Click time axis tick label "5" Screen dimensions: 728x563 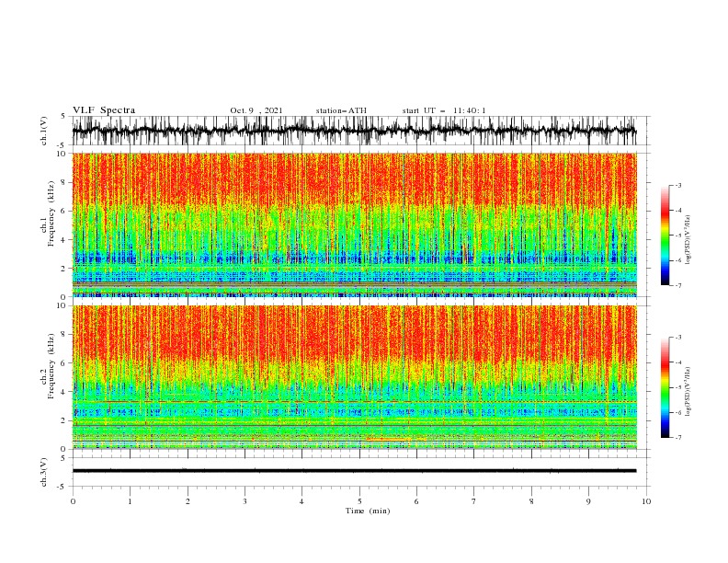(x=359, y=501)
